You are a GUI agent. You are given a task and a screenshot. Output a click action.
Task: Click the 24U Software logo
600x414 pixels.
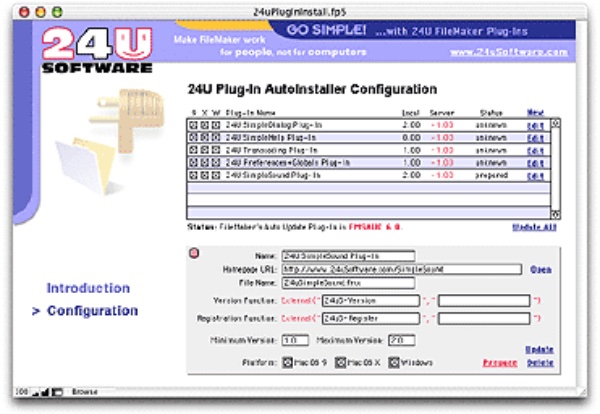(97, 50)
